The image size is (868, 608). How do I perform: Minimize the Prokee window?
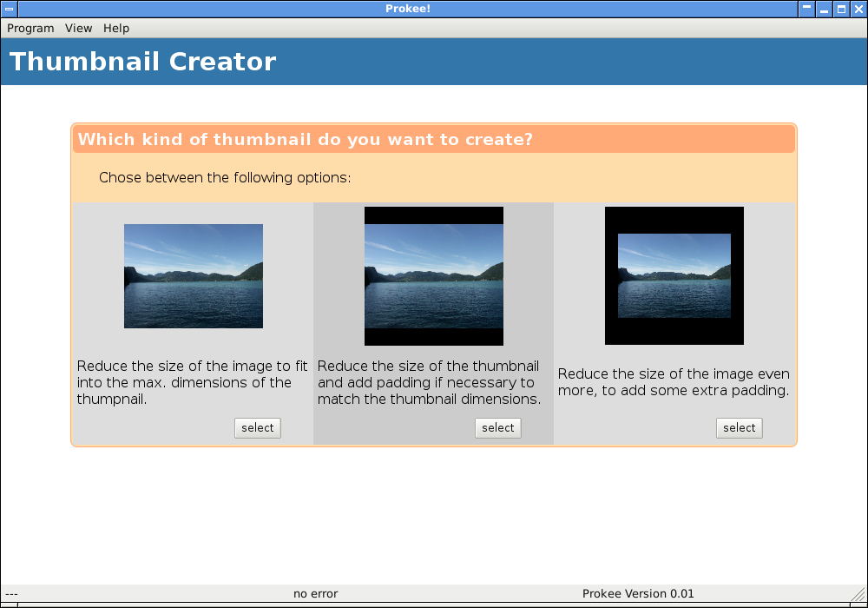[x=825, y=9]
